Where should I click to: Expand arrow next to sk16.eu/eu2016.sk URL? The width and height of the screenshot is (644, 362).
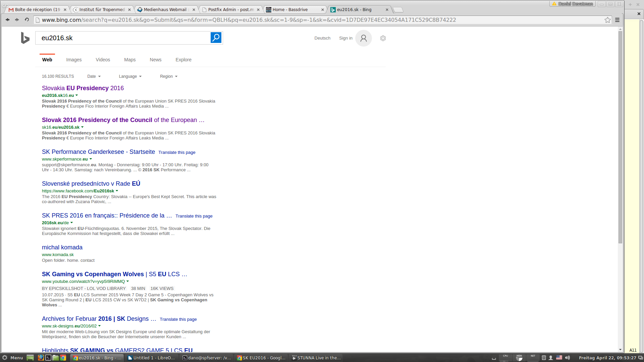coord(82,127)
